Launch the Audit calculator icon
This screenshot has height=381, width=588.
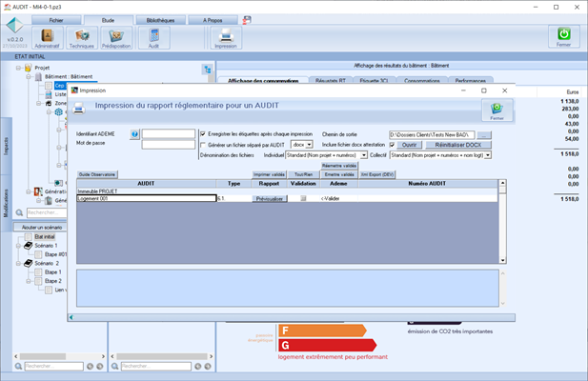pos(153,37)
